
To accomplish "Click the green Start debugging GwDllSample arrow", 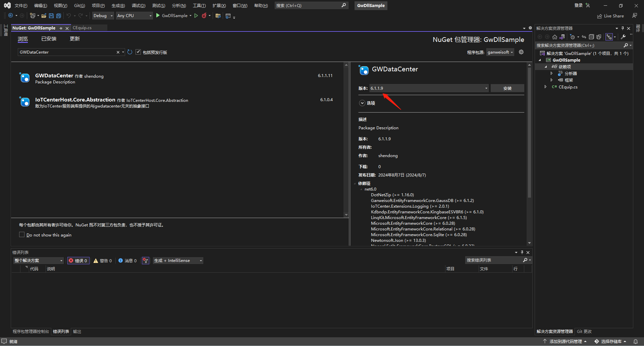I will coord(158,16).
